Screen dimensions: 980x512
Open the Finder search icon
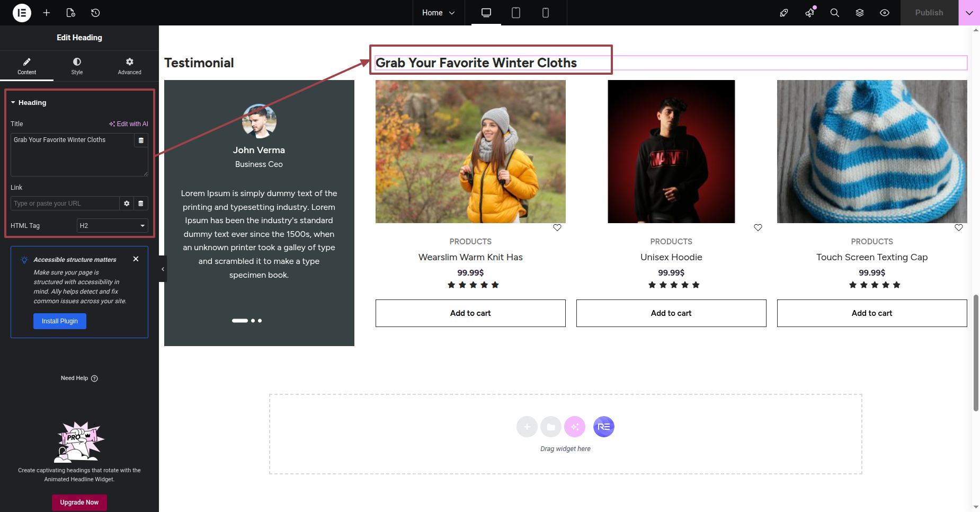834,13
